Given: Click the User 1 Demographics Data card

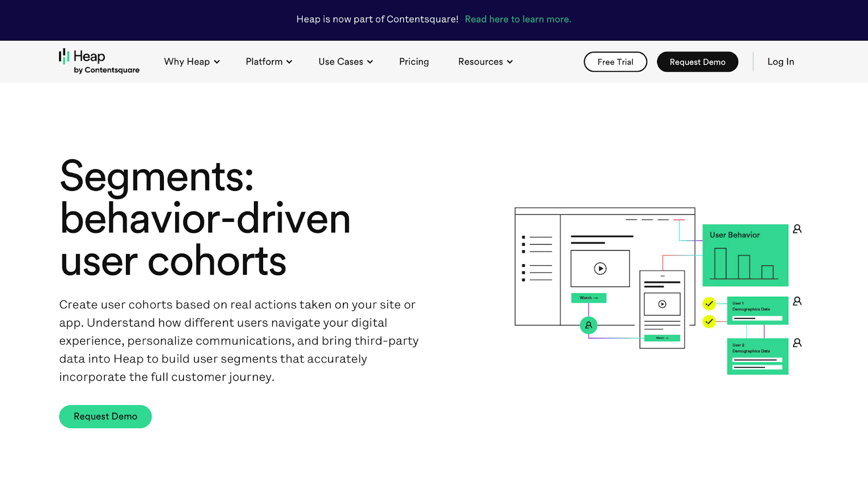Looking at the screenshot, I should point(757,311).
